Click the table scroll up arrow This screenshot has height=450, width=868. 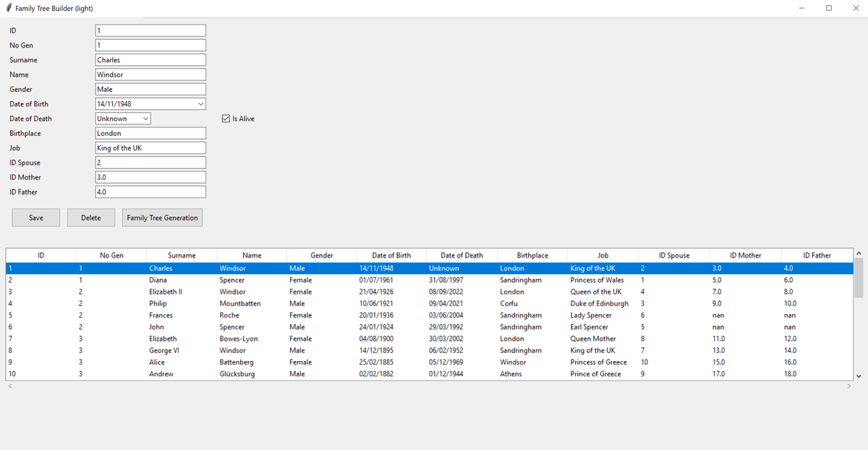point(859,253)
